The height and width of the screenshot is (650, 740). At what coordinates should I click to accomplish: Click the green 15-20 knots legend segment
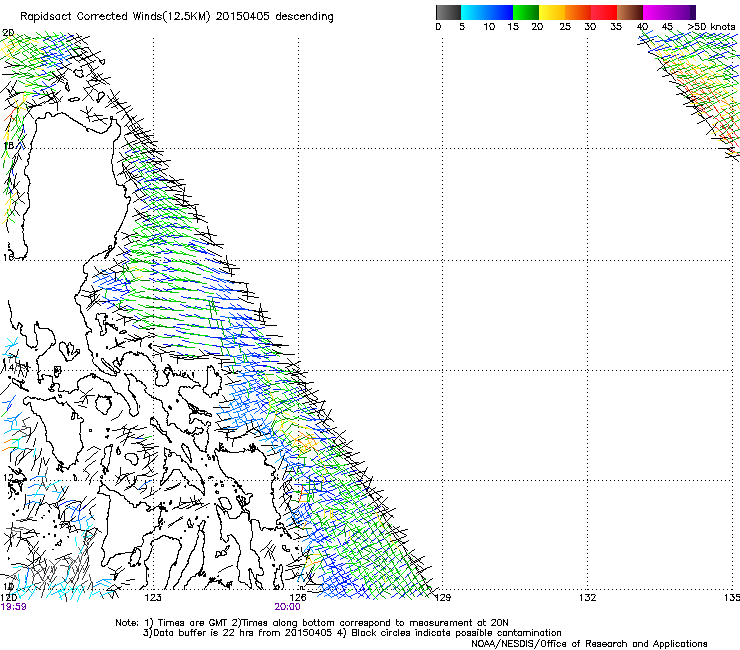click(526, 12)
